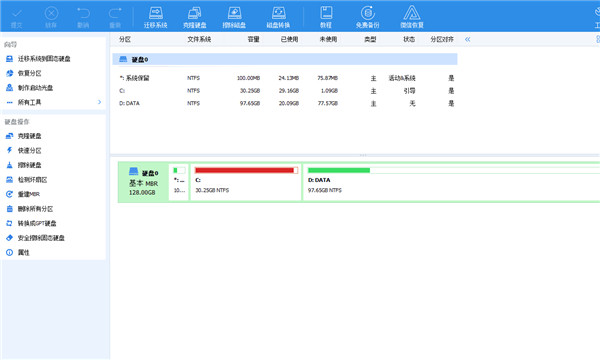The width and height of the screenshot is (600, 360).
Task: Launch the 克隆硬盘 clone disk toolbar icon
Action: tap(194, 17)
